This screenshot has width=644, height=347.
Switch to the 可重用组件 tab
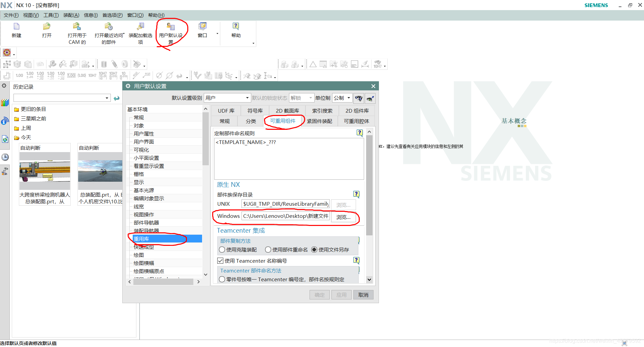tap(283, 121)
